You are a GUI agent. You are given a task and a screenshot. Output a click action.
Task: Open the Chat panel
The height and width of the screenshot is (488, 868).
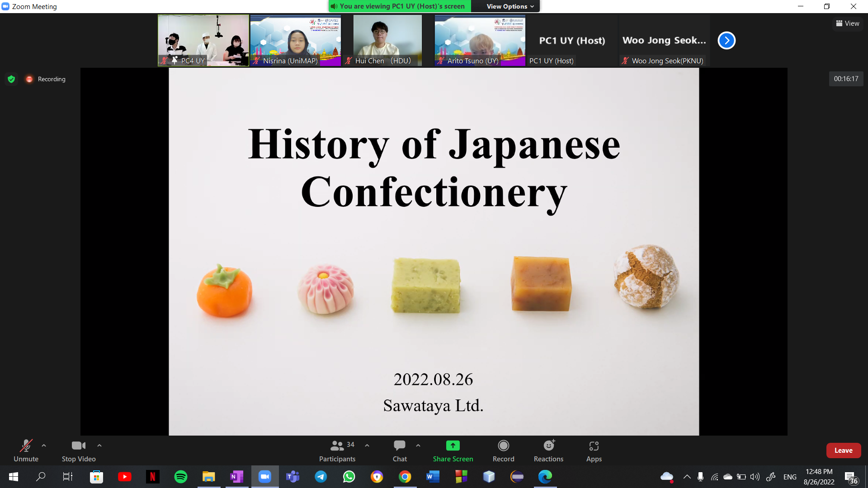pyautogui.click(x=399, y=446)
